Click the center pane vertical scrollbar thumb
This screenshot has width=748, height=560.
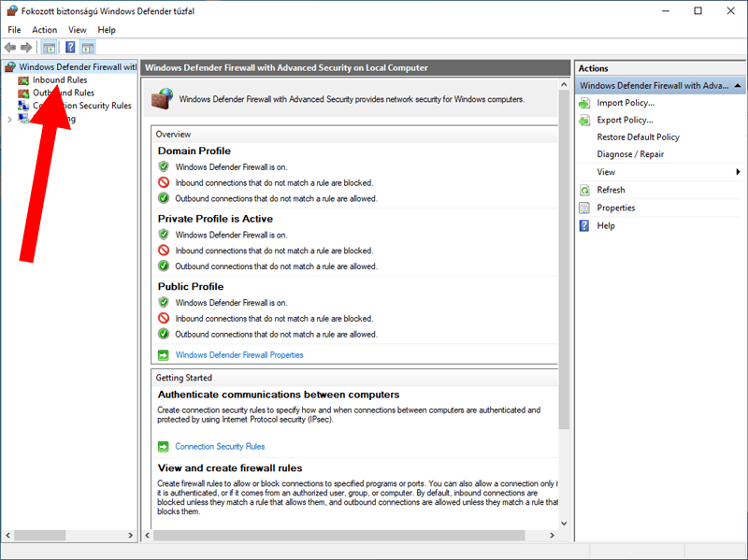[x=564, y=260]
